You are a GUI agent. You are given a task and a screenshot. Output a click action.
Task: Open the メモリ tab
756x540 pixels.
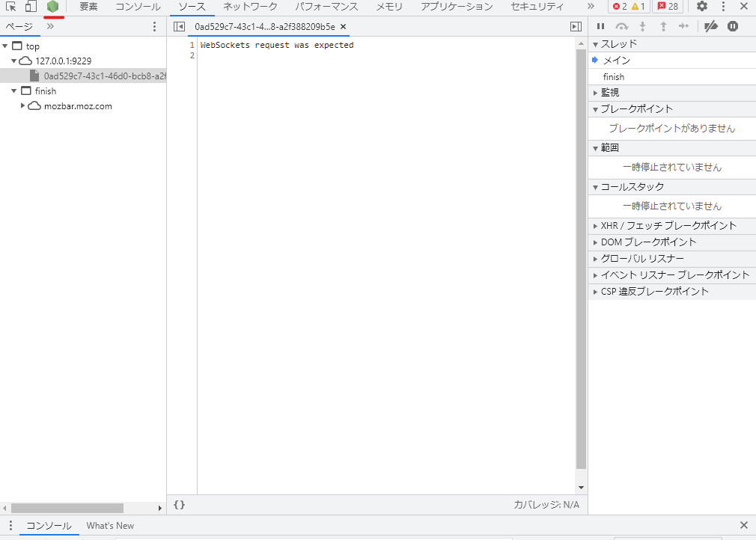point(389,7)
